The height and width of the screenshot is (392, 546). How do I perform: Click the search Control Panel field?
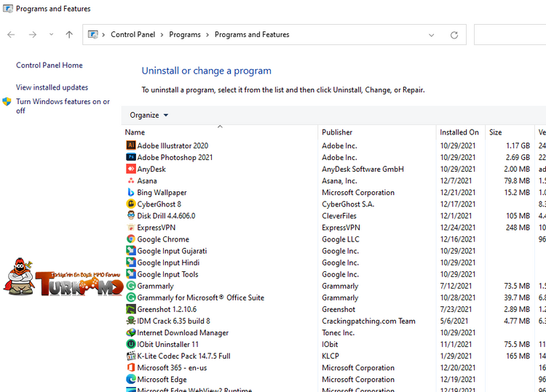click(x=510, y=35)
